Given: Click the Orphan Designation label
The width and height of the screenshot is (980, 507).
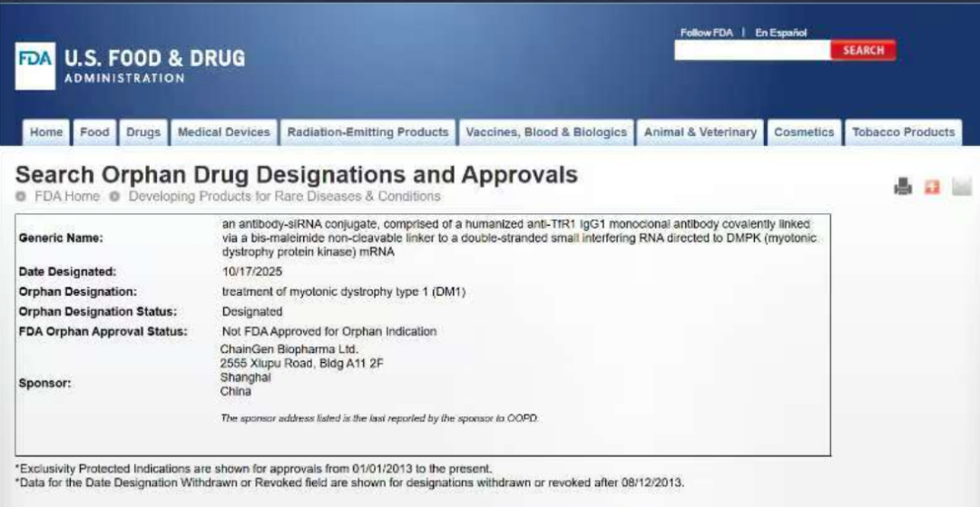Looking at the screenshot, I should point(78,291).
